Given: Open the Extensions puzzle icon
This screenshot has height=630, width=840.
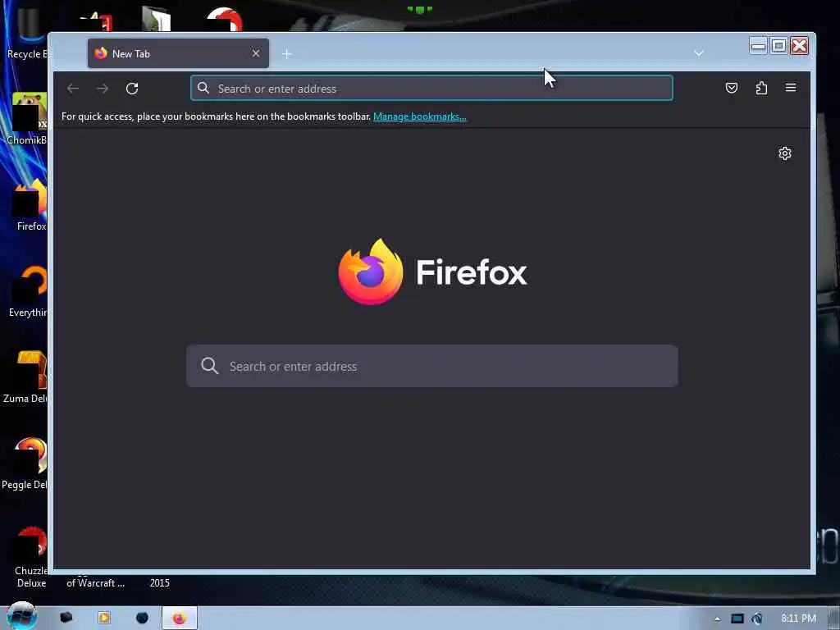Looking at the screenshot, I should pos(761,88).
